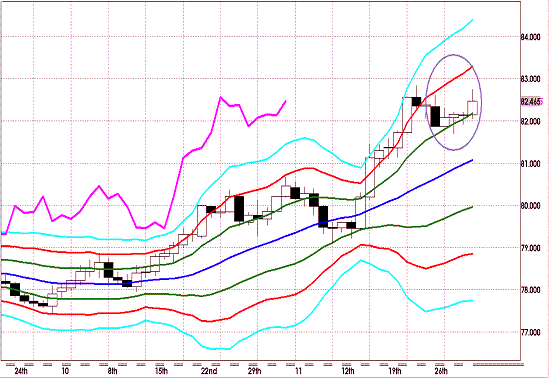Select the 26th date axis label
549x378 pixels.
click(440, 371)
